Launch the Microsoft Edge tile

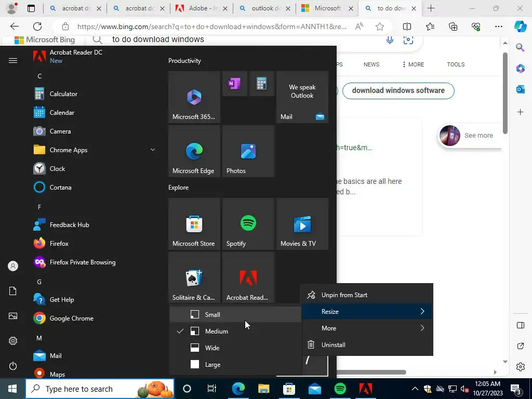tap(194, 151)
